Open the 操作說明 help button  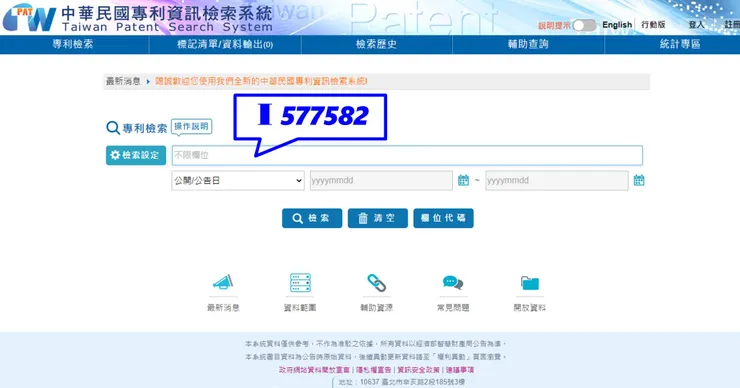pos(191,127)
